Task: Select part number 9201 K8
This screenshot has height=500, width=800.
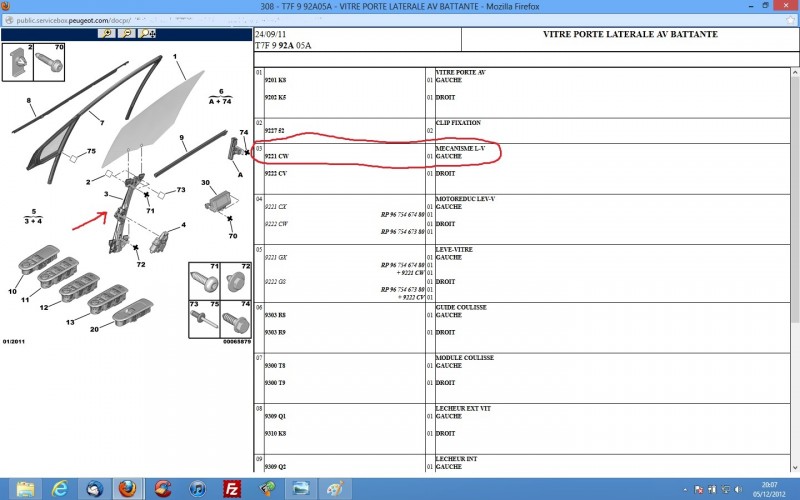Action: (276, 81)
